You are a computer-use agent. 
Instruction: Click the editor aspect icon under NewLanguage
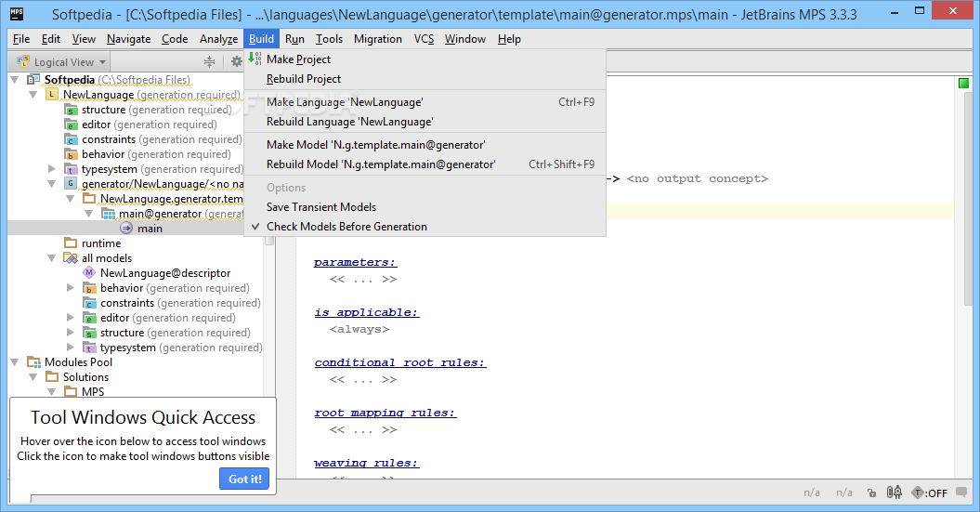(x=72, y=125)
